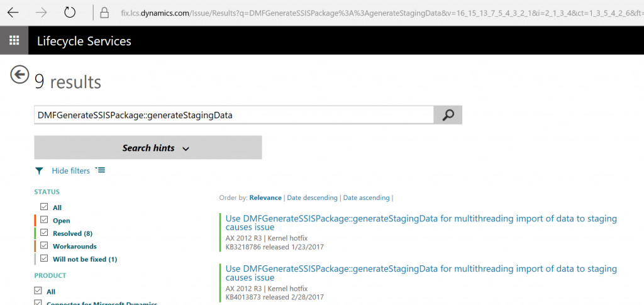Image resolution: width=644 pixels, height=305 pixels.
Task: Click the funnel filter icon
Action: pyautogui.click(x=39, y=171)
